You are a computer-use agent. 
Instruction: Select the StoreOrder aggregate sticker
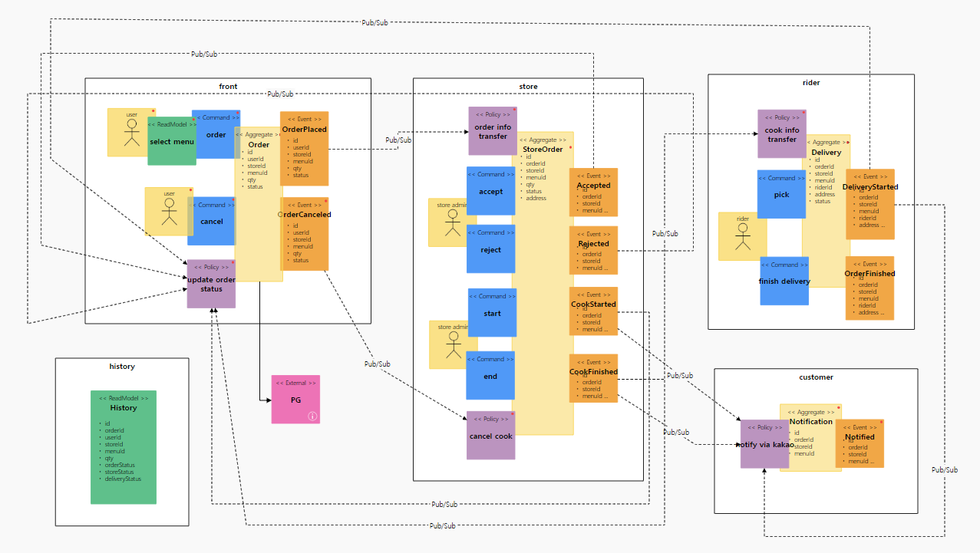(x=543, y=283)
